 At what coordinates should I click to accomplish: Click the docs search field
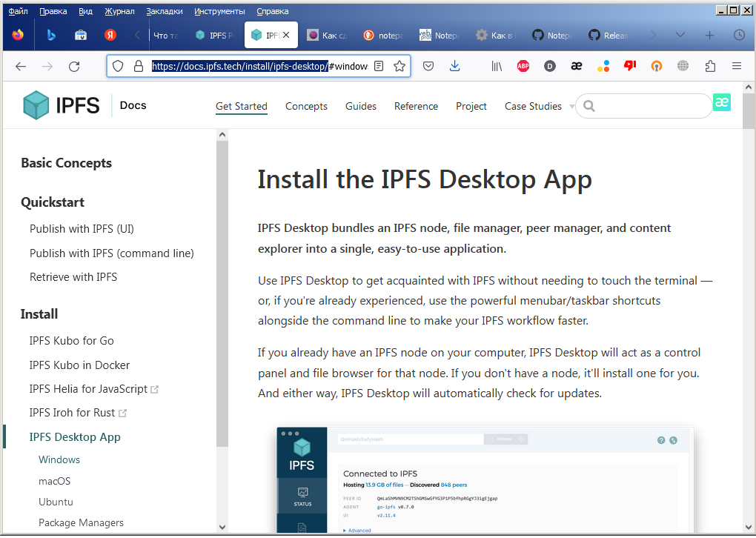[x=643, y=105]
